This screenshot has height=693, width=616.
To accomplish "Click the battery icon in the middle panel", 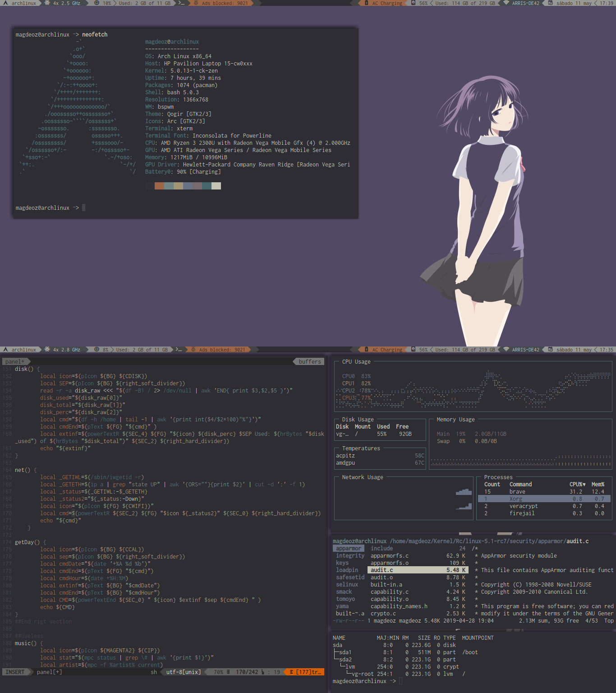I will (x=367, y=350).
